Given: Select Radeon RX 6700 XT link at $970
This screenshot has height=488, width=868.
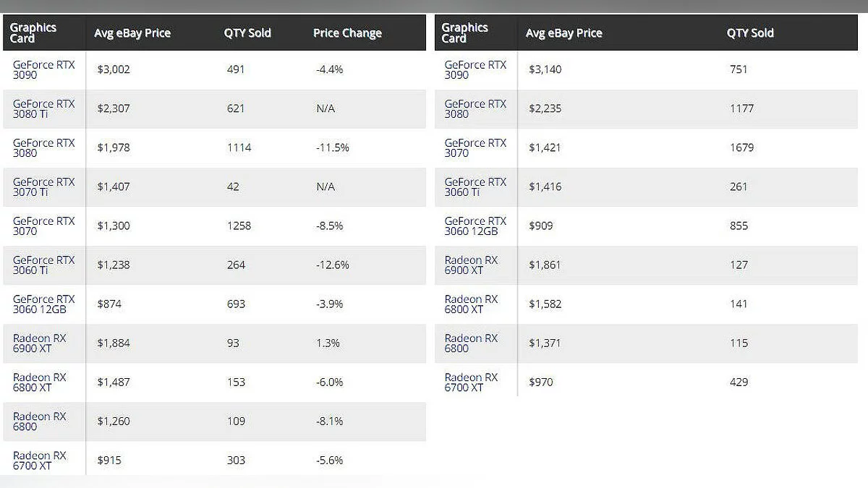Looking at the screenshot, I should pos(471,382).
